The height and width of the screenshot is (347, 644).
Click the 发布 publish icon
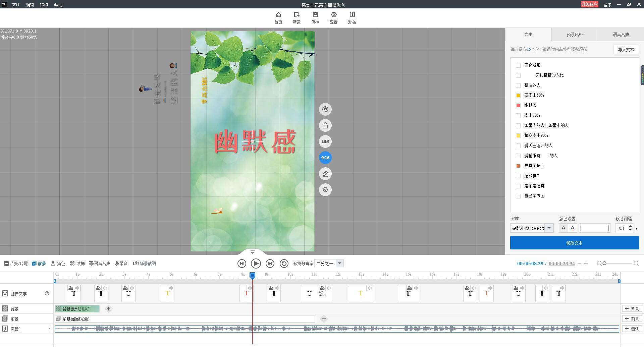352,15
